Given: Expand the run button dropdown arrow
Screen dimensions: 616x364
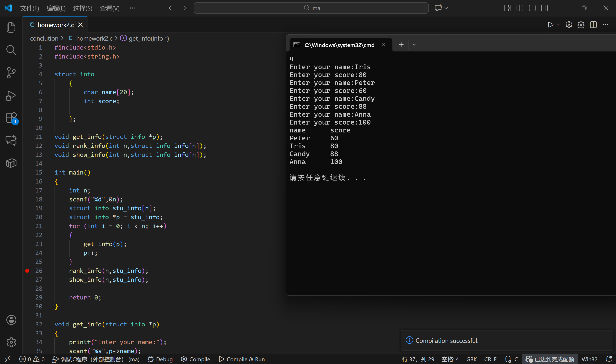Looking at the screenshot, I should [x=558, y=25].
